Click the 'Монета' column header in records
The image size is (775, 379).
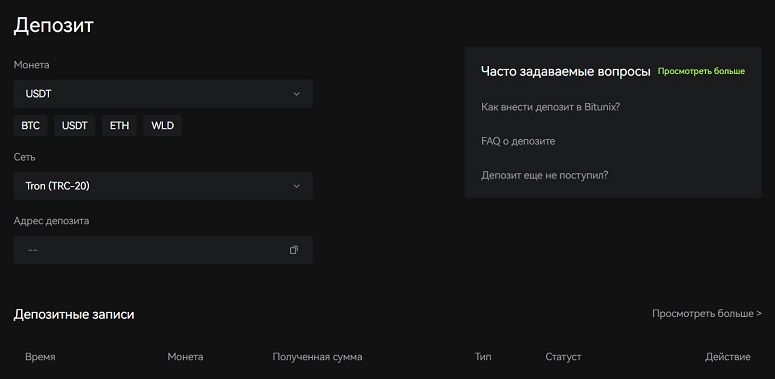pos(185,357)
